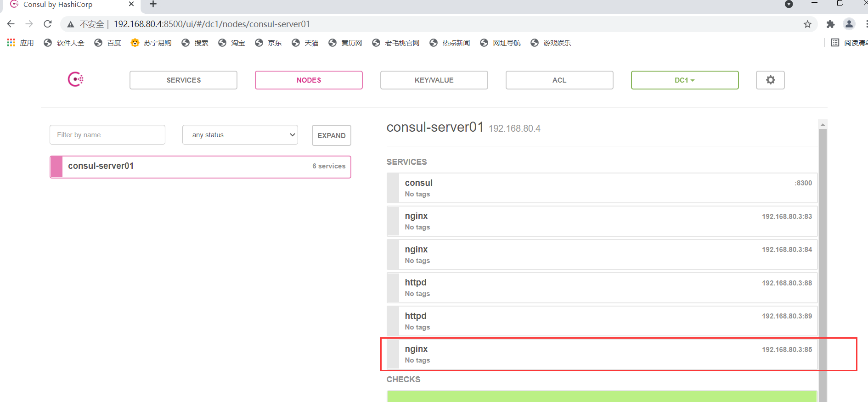Click the consul-server01 heading in details
The image size is (868, 402).
(x=435, y=127)
